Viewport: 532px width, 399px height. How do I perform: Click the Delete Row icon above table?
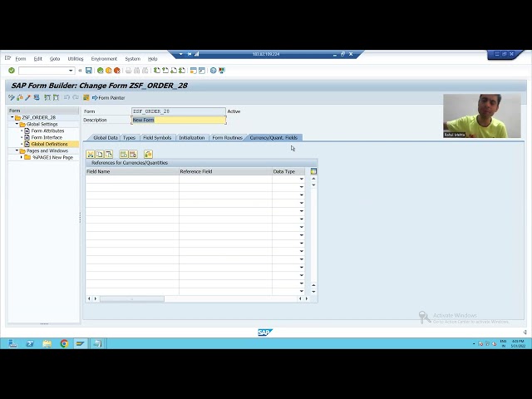133,155
